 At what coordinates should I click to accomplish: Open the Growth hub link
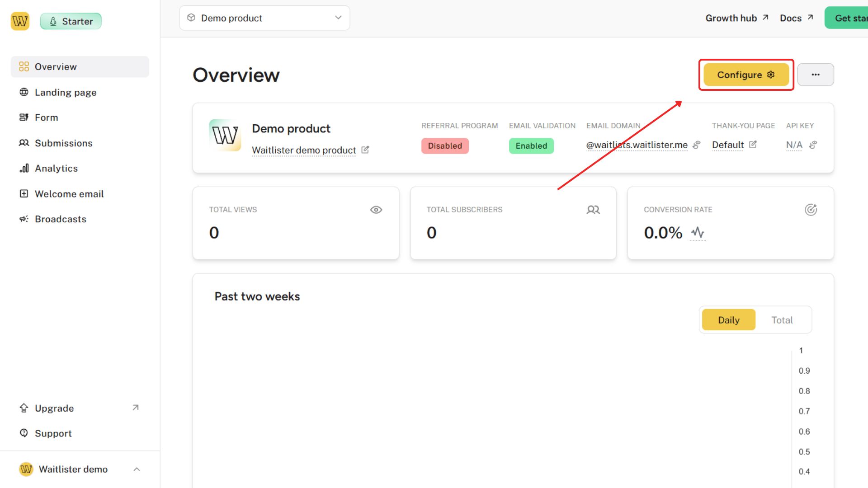click(x=737, y=18)
